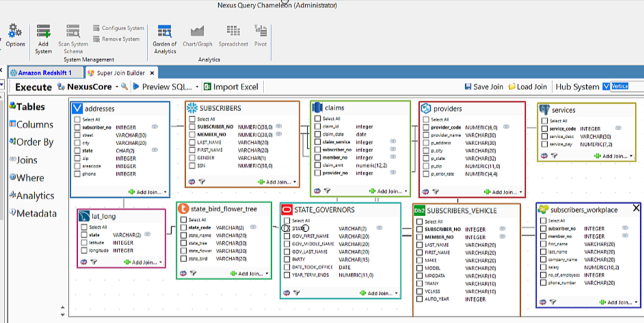Image resolution: width=644 pixels, height=323 pixels.
Task: Click the filter funnel icon in SUBSCRIBERS table
Action: point(202,182)
